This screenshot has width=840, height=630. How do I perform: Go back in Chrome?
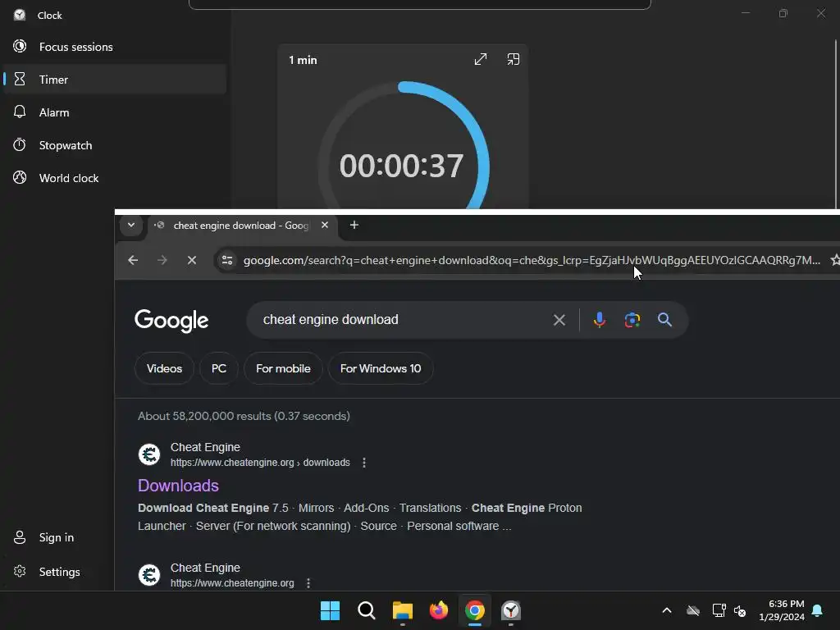click(133, 260)
